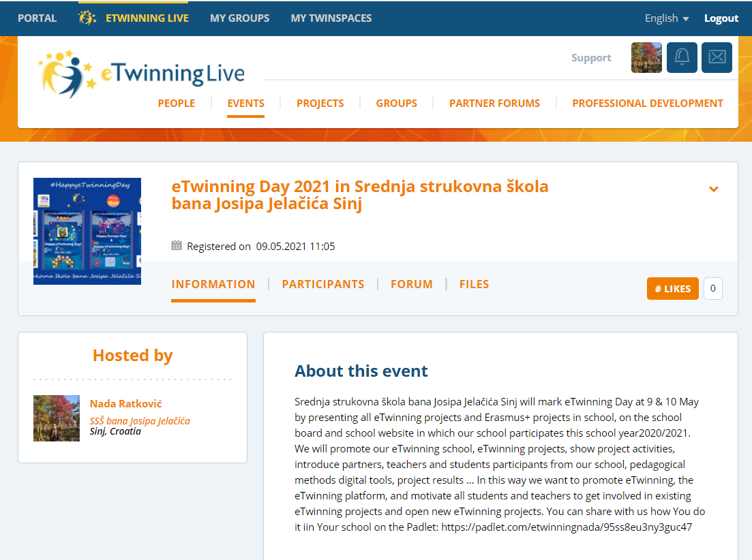This screenshot has width=752, height=560.
Task: Click the eTwinning Live logo
Action: (x=142, y=74)
